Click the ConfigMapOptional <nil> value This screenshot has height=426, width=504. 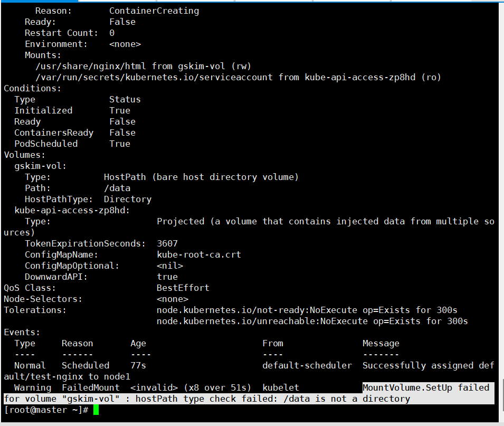[x=170, y=266]
